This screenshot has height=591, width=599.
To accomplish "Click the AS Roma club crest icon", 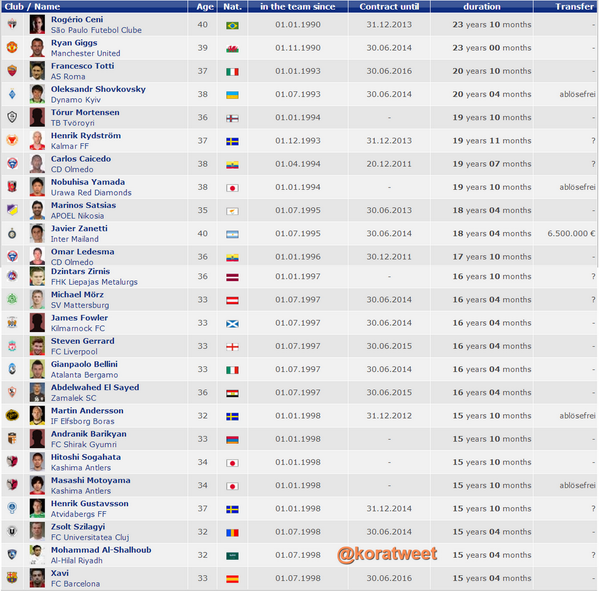I will pos(12,71).
